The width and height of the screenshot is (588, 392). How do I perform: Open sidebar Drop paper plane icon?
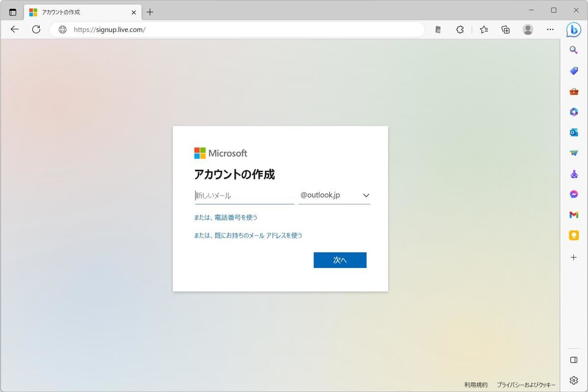(x=574, y=153)
